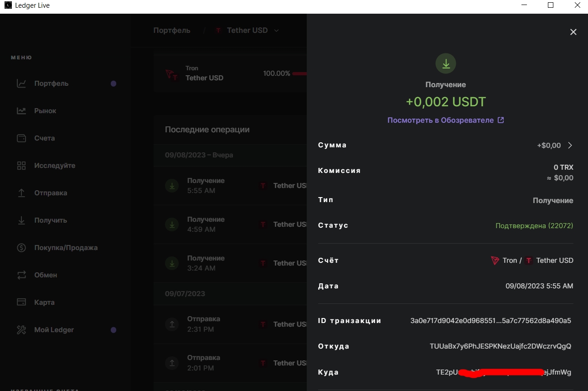Click the Откуда sender address

pyautogui.click(x=500, y=346)
